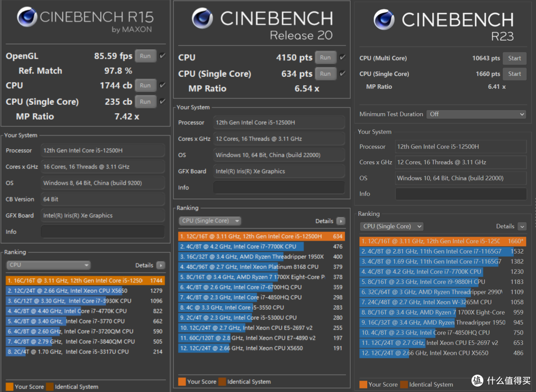
Task: Select the Xeon CPU X5650 1279 row in R15
Action: coord(85,291)
